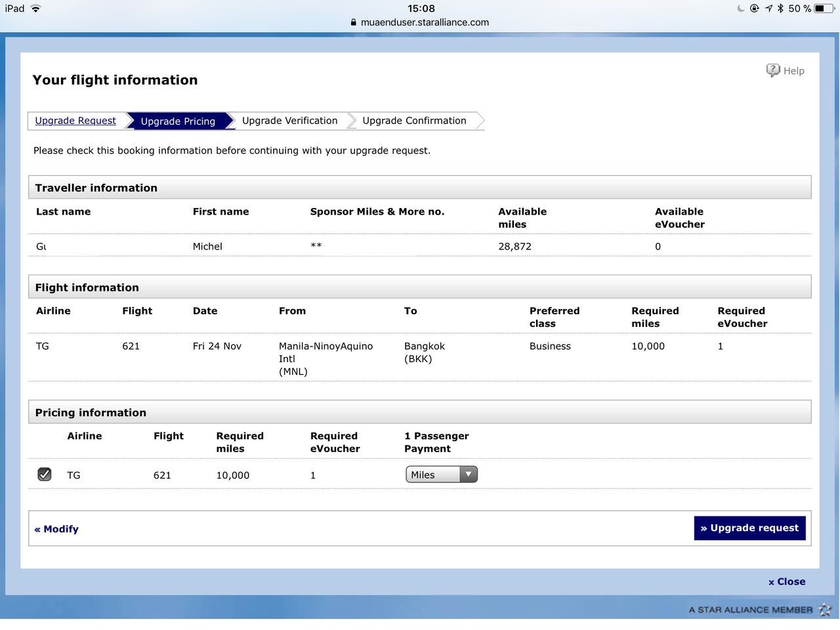This screenshot has height=630, width=840.
Task: Tap the rotation lock status icon
Action: (755, 9)
